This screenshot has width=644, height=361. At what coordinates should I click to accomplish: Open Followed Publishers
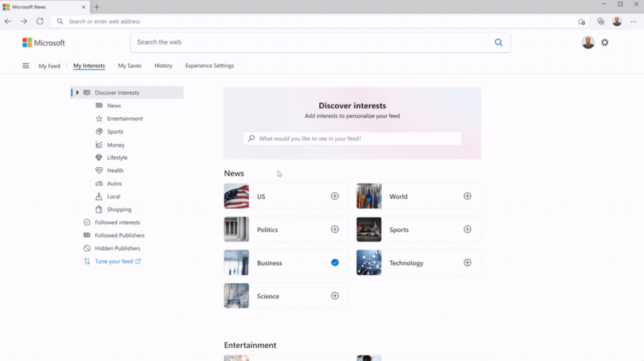[x=118, y=235]
